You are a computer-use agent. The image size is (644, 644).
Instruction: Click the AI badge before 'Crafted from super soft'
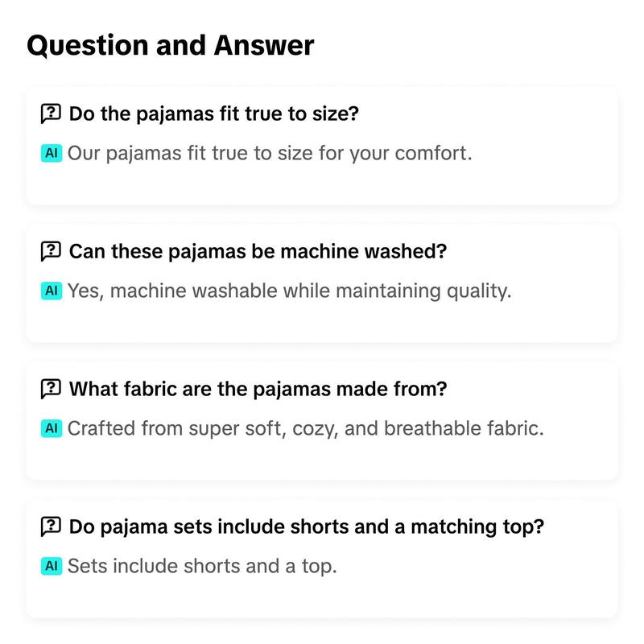[x=52, y=428]
